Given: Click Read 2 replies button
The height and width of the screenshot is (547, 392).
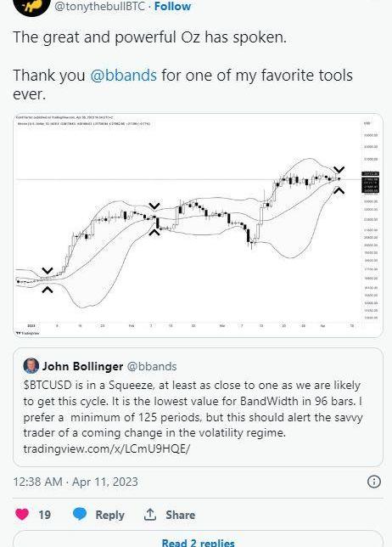Looking at the screenshot, I should [x=198, y=540].
